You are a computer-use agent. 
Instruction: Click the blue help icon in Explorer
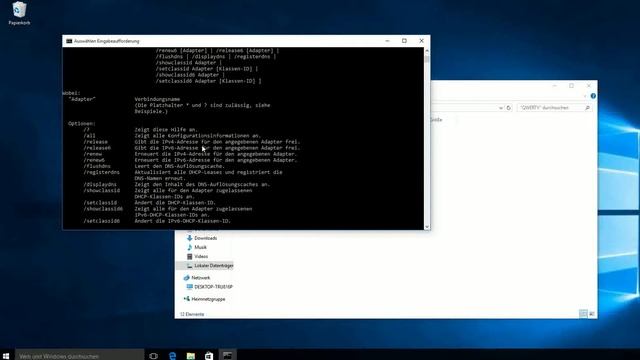[x=593, y=96]
